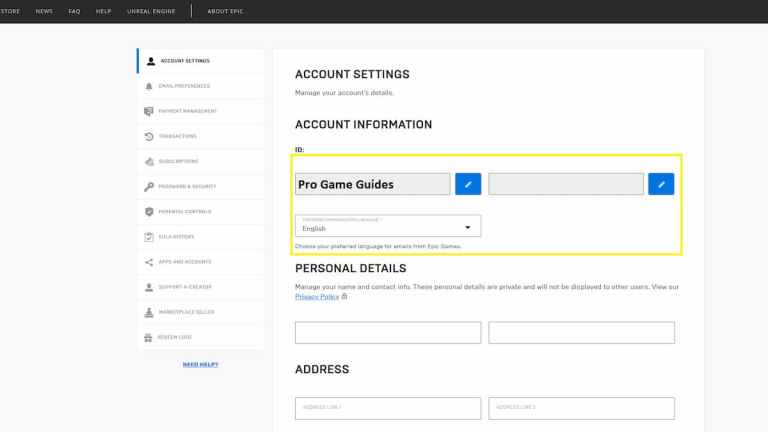Viewport: 768px width, 432px height.
Task: Click the key icon for Password & Security
Action: click(x=149, y=186)
